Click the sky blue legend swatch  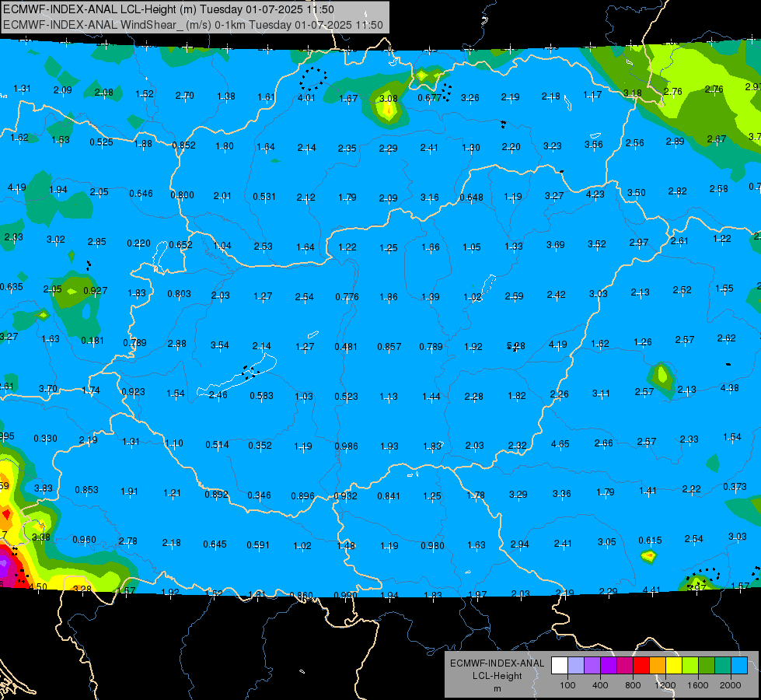coord(740,665)
